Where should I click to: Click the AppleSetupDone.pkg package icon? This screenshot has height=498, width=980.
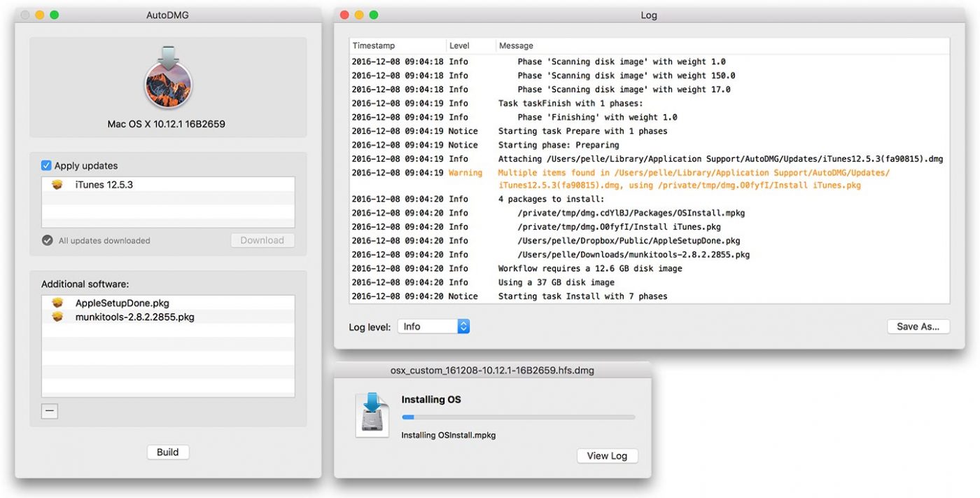point(57,303)
